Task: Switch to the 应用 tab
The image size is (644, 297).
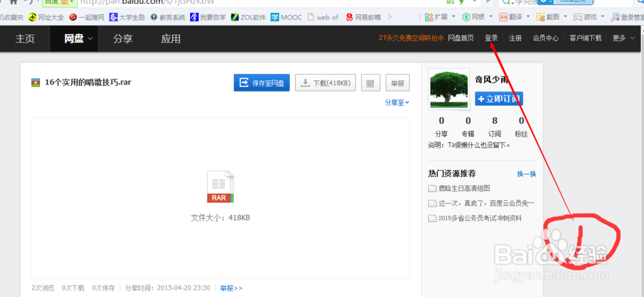Action: pyautogui.click(x=171, y=39)
